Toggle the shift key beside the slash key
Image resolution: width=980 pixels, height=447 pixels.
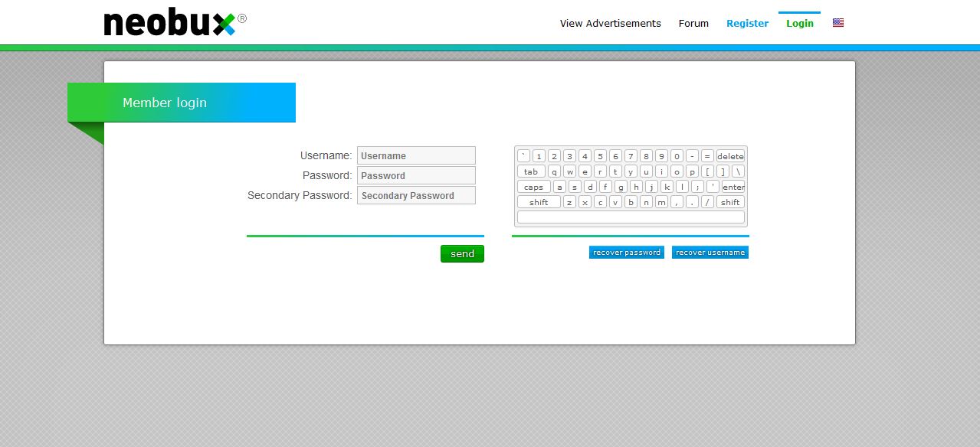click(x=731, y=202)
